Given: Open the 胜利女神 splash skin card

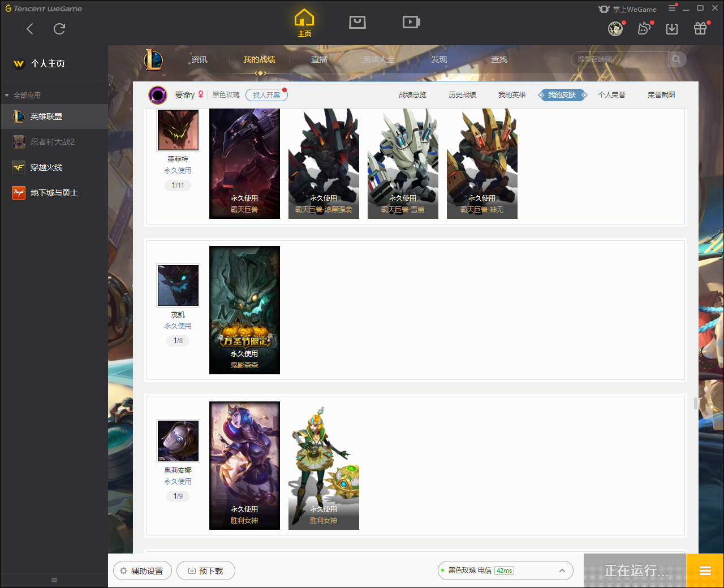Looking at the screenshot, I should 244,465.
